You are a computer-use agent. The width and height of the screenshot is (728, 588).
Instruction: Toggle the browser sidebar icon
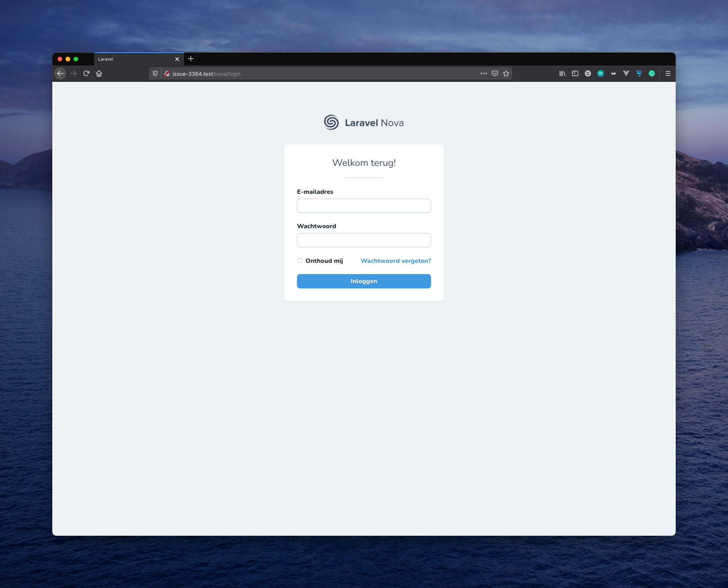click(575, 73)
